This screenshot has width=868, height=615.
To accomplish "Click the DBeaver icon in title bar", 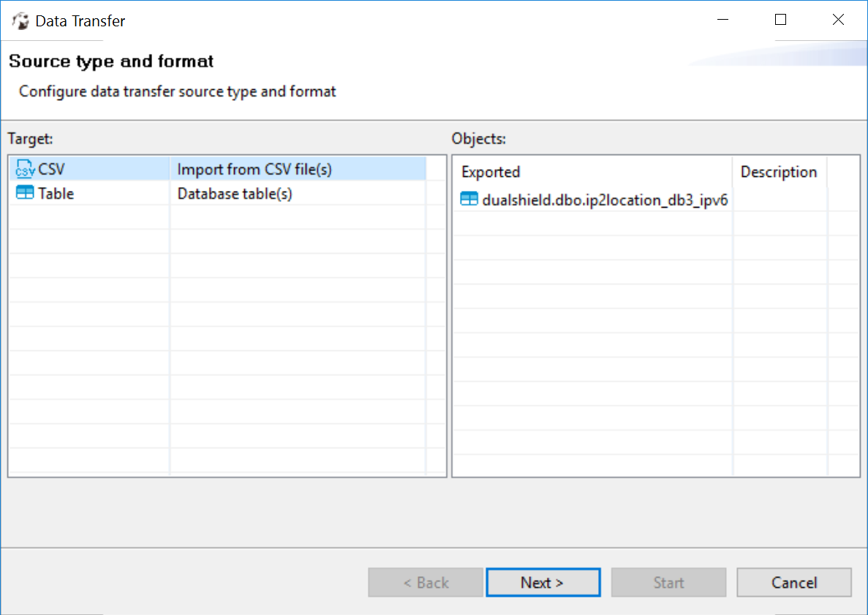I will 20,21.
